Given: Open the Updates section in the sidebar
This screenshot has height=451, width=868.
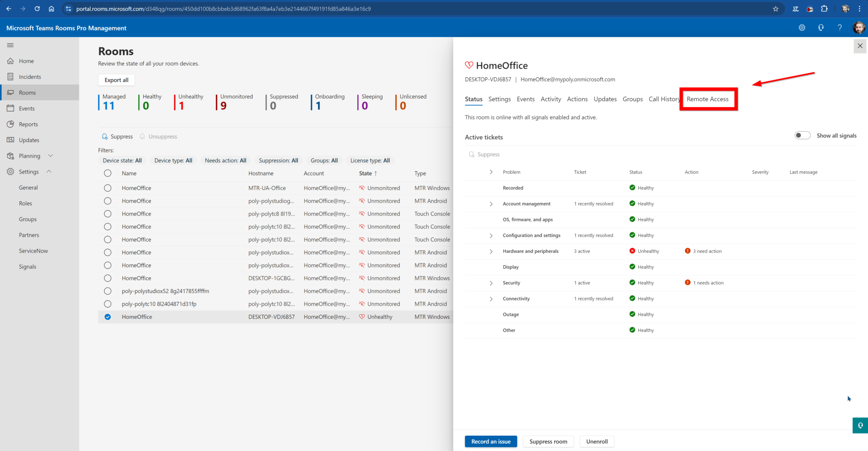Looking at the screenshot, I should pos(28,140).
